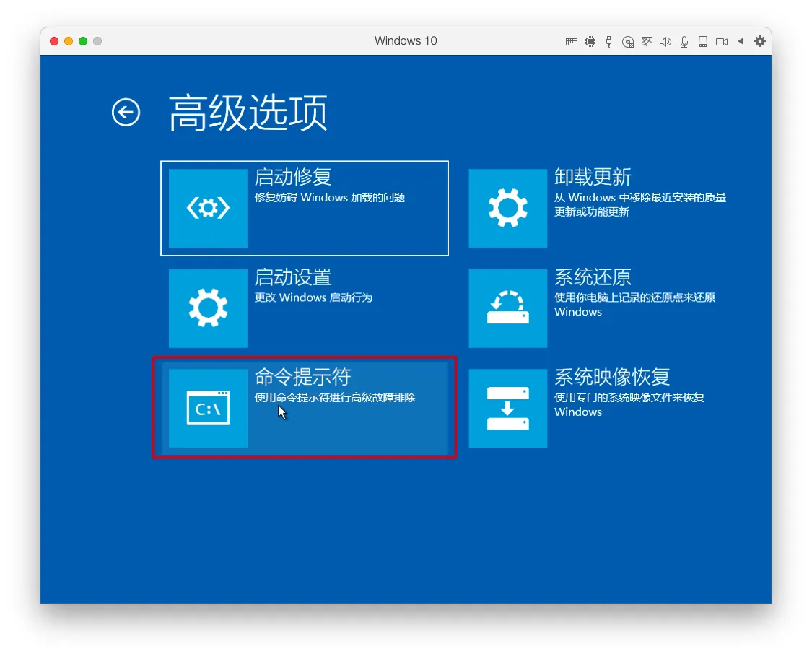The width and height of the screenshot is (812, 657).
Task: Select 卸载更新 title text
Action: point(593,177)
